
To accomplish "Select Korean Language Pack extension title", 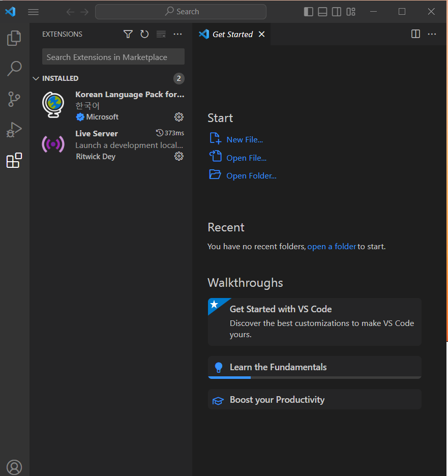I will click(x=130, y=95).
